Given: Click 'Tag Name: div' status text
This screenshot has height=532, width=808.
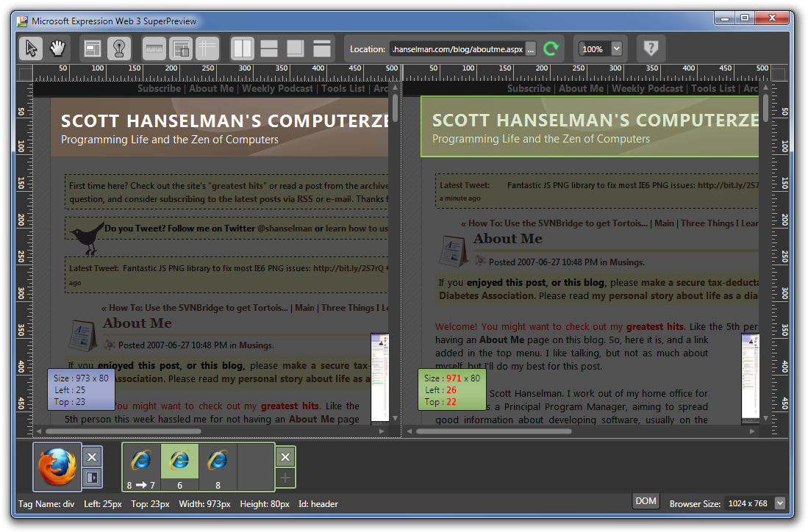Looking at the screenshot, I should [x=46, y=503].
